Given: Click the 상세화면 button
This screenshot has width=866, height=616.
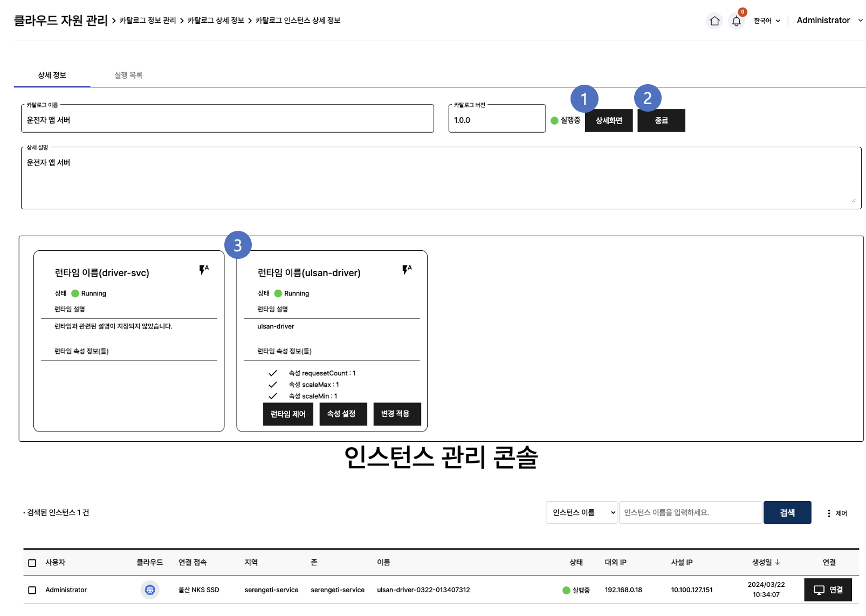Looking at the screenshot, I should 609,121.
